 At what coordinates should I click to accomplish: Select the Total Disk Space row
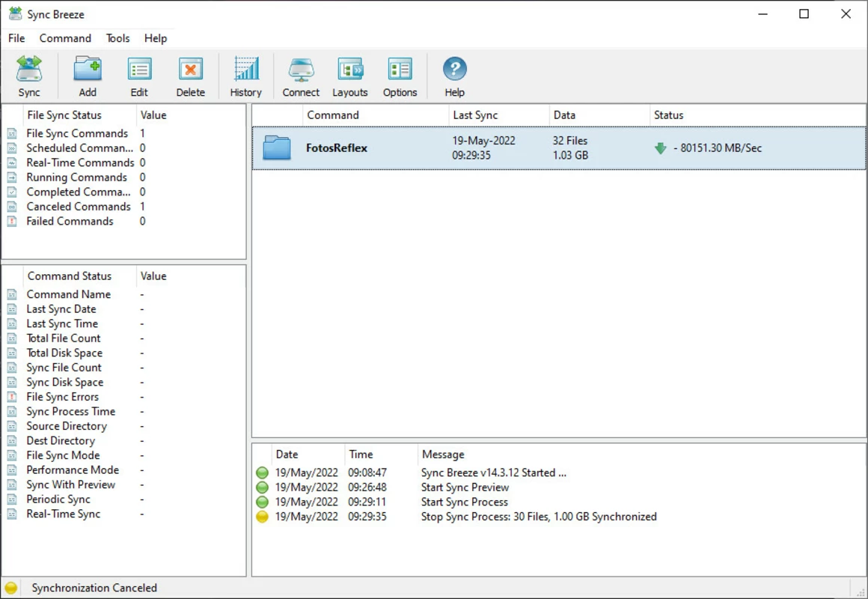point(123,353)
